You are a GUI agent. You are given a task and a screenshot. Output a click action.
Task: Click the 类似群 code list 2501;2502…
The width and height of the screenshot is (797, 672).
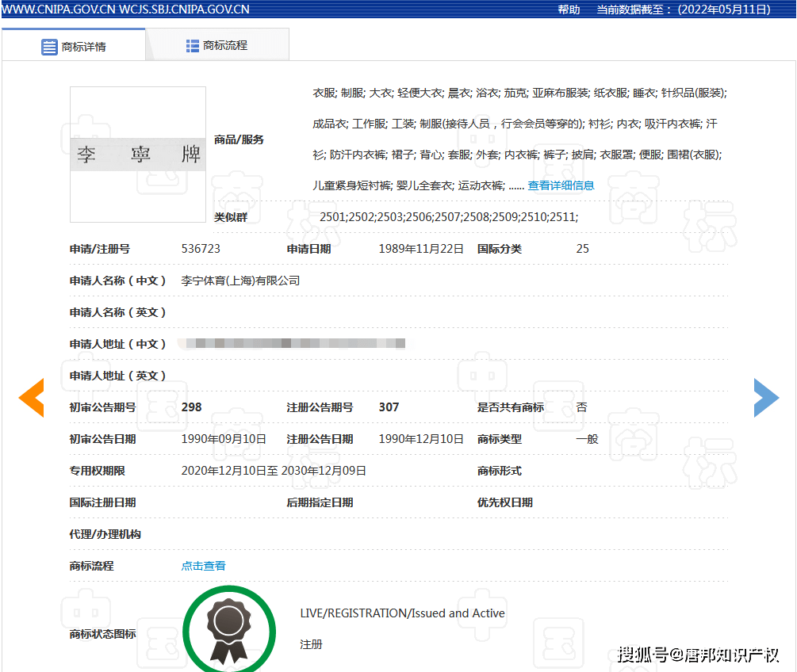448,217
